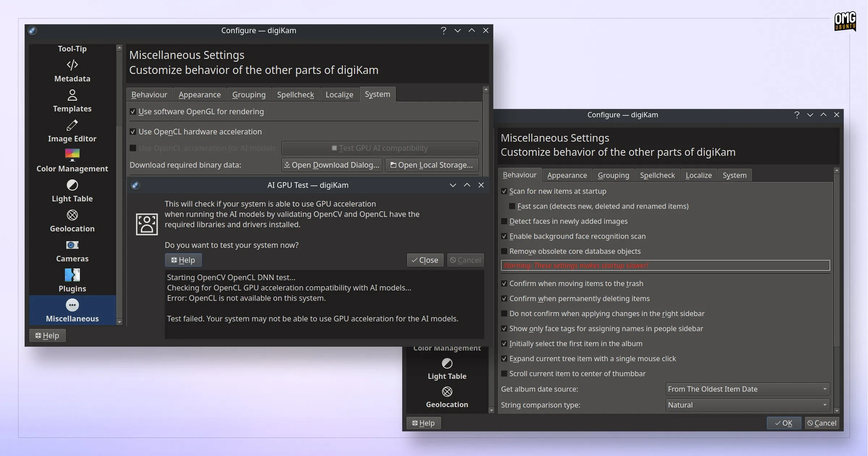Open Geolocation in right window sidebar
This screenshot has width=868, height=456.
click(447, 397)
